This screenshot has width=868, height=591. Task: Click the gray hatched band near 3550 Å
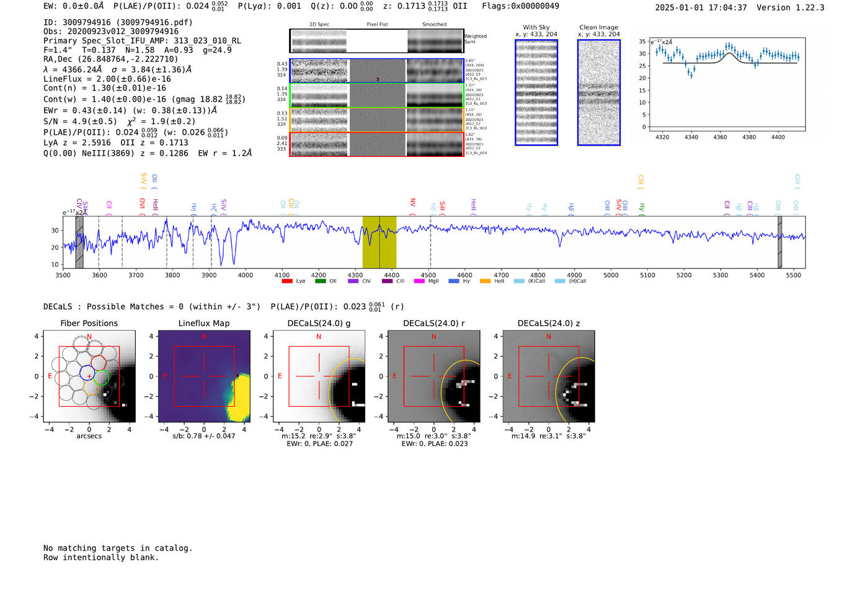[79, 242]
